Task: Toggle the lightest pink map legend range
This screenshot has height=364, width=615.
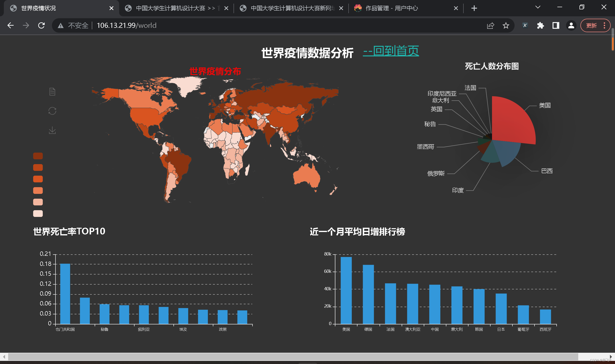Action: [x=38, y=213]
